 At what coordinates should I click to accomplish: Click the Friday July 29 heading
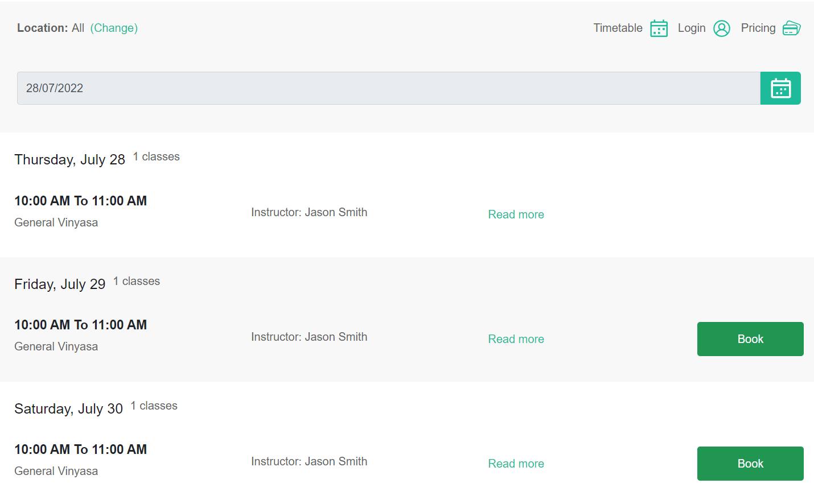click(x=60, y=284)
